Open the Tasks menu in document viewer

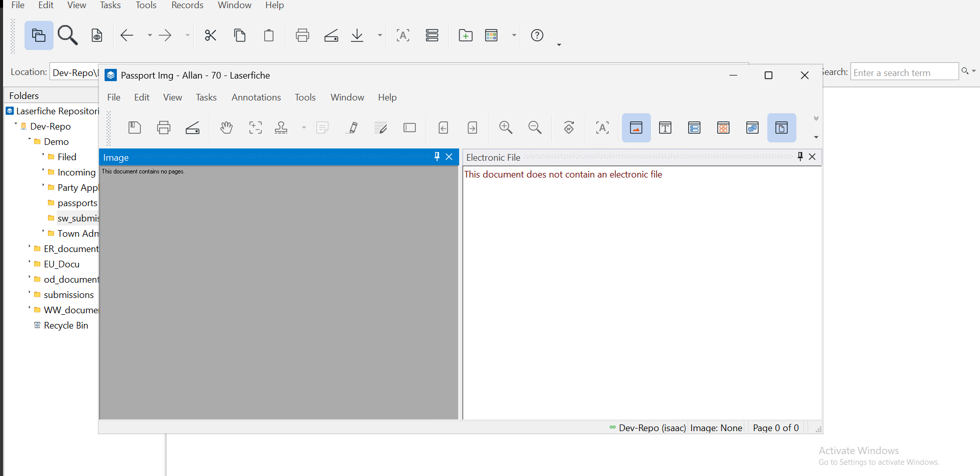206,97
